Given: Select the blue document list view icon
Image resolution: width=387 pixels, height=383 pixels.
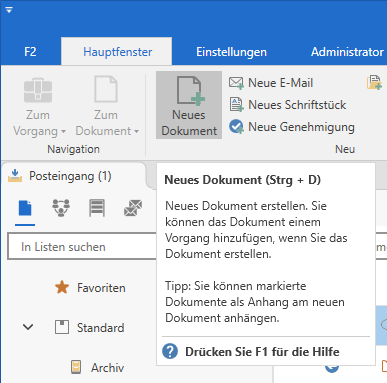Looking at the screenshot, I should pyautogui.click(x=25, y=208).
